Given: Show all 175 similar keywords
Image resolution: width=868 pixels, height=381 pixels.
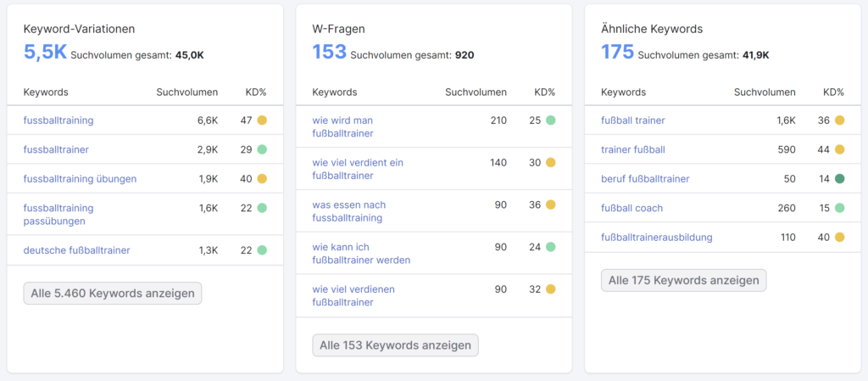Looking at the screenshot, I should click(x=684, y=280).
